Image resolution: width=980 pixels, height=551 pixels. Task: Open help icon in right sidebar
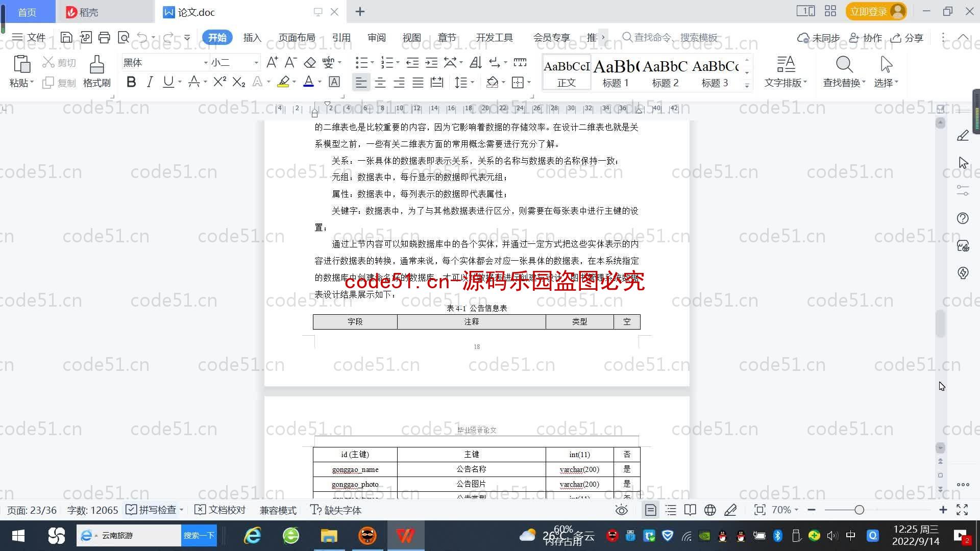click(963, 218)
